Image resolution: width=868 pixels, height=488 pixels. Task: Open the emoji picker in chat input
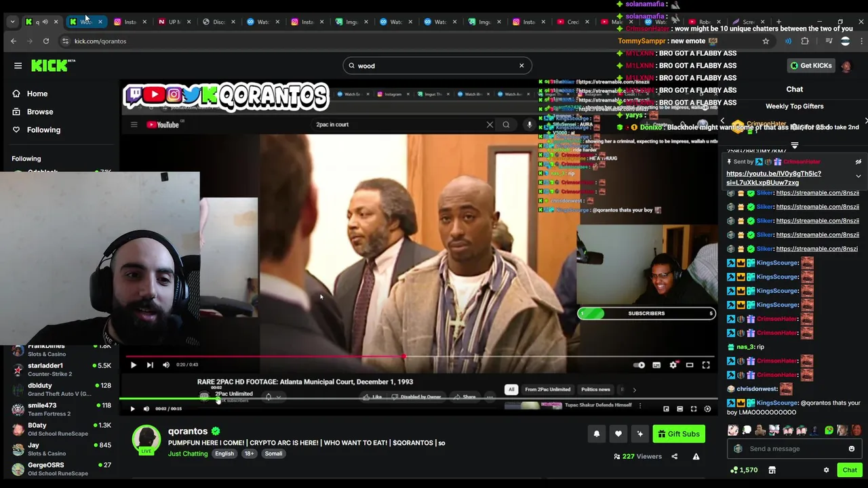(852, 449)
